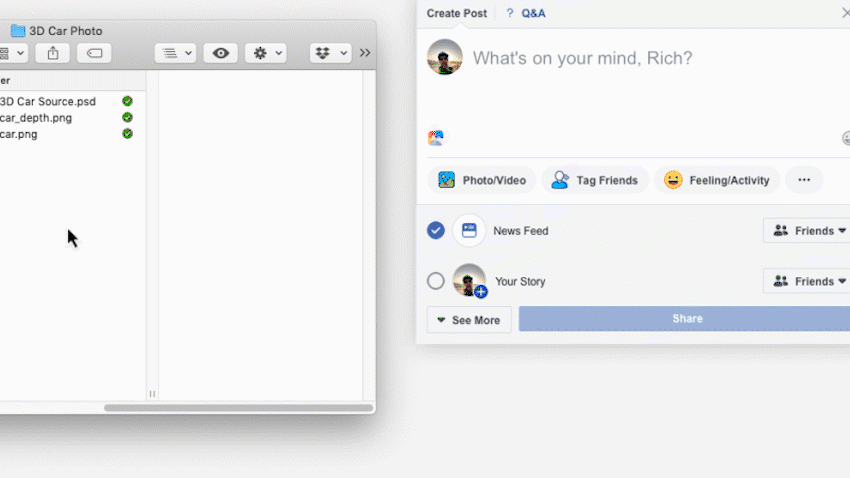Open the more post options ellipsis

point(804,180)
